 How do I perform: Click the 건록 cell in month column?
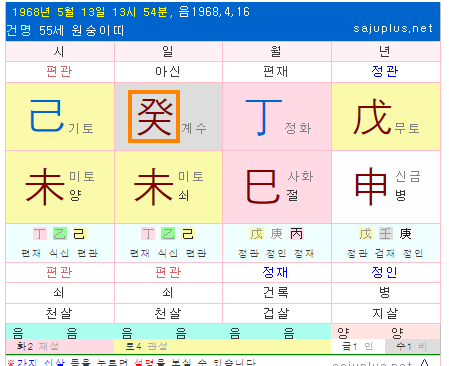pos(276,292)
